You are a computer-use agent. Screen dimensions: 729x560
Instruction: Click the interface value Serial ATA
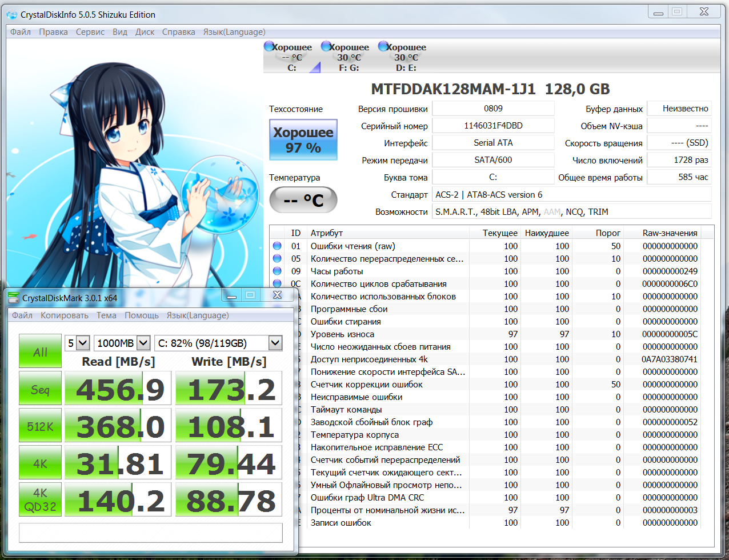click(493, 143)
